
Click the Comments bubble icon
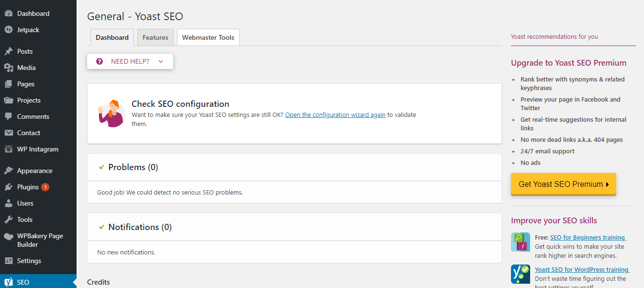tap(9, 116)
